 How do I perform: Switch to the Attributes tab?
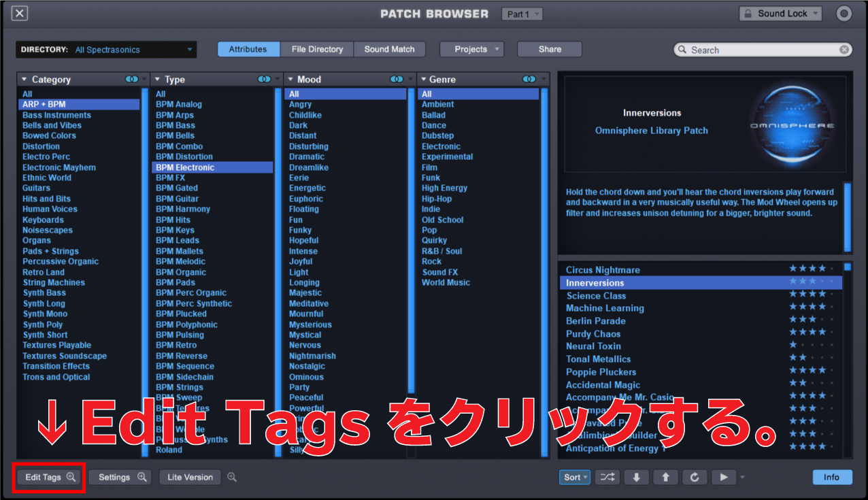(x=248, y=49)
